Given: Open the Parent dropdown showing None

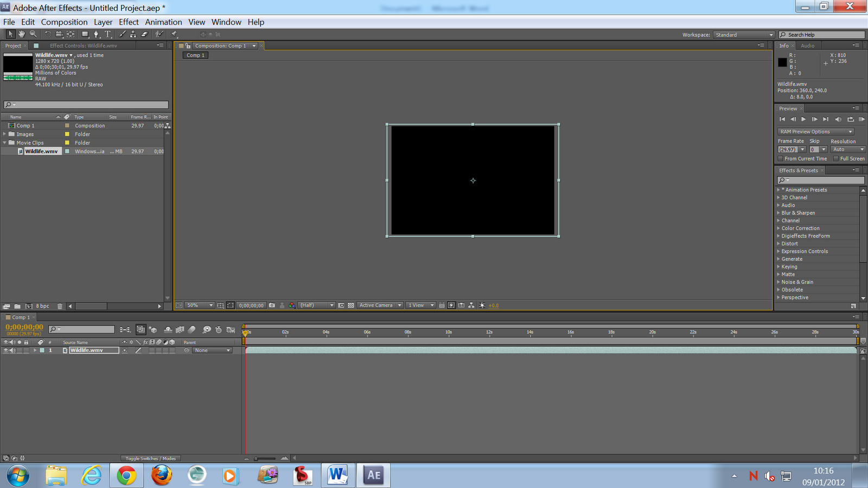Looking at the screenshot, I should [212, 350].
